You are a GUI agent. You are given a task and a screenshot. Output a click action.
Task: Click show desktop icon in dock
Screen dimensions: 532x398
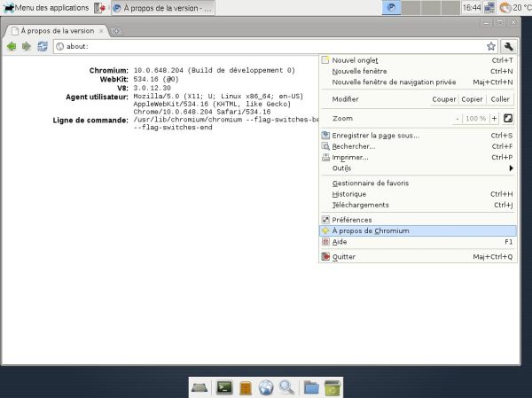[199, 387]
